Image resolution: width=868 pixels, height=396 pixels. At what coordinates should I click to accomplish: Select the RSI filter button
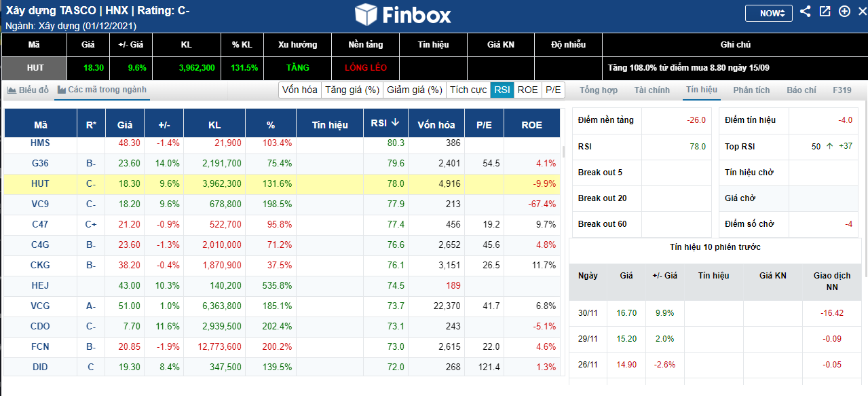click(x=502, y=90)
